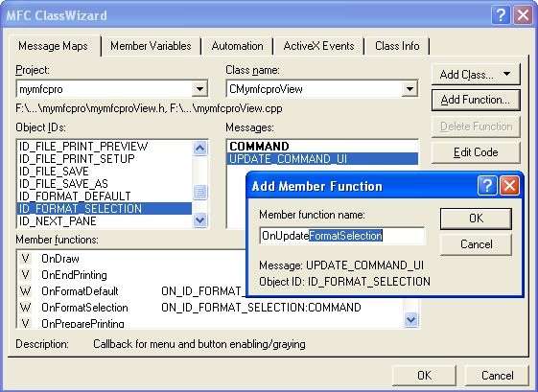The width and height of the screenshot is (538, 392).
Task: Open the Add Class dropdown button
Action: tap(476, 74)
